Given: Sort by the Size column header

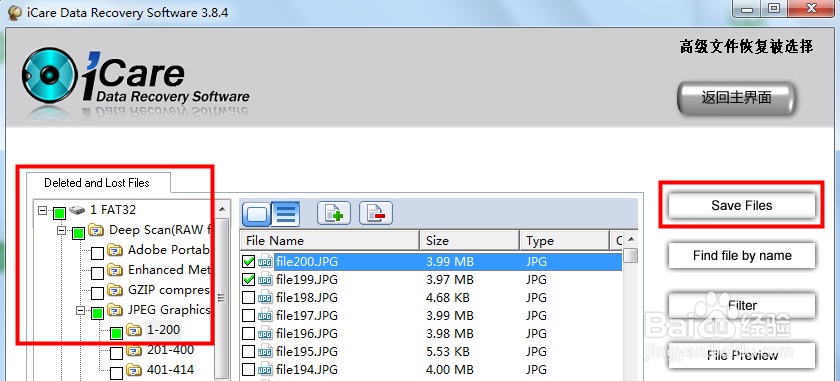Looking at the screenshot, I should 469,241.
